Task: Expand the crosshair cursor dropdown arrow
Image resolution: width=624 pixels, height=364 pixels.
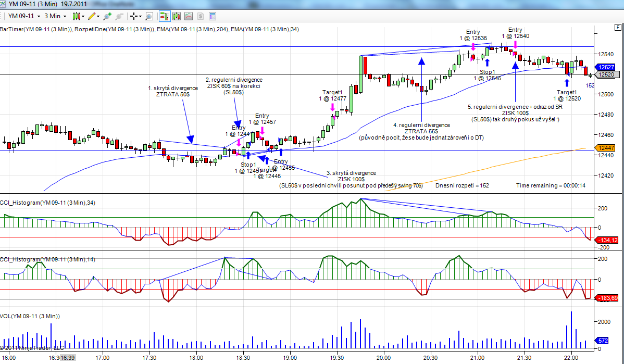Action: tap(140, 16)
